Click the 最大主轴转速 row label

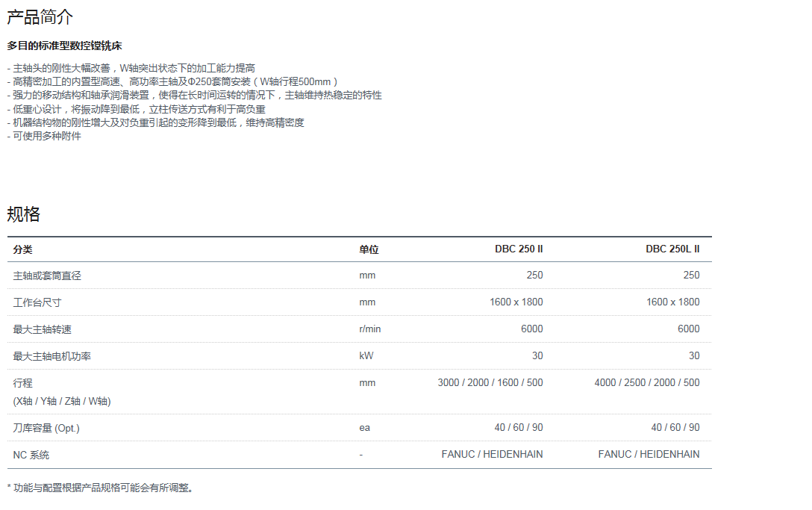point(43,329)
